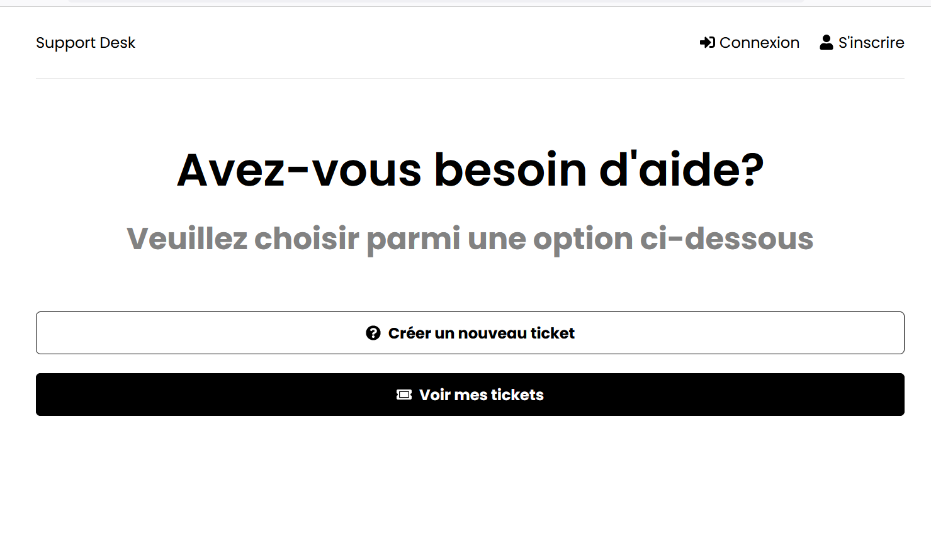Click the gray subheading Veuillez choisir parmi
Screen dimensions: 931x560
coord(293,239)
